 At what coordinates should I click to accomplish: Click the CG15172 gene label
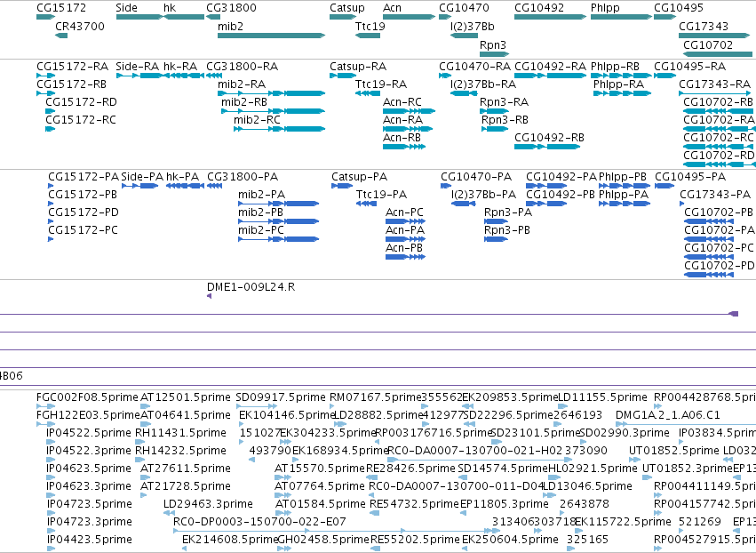pos(61,8)
